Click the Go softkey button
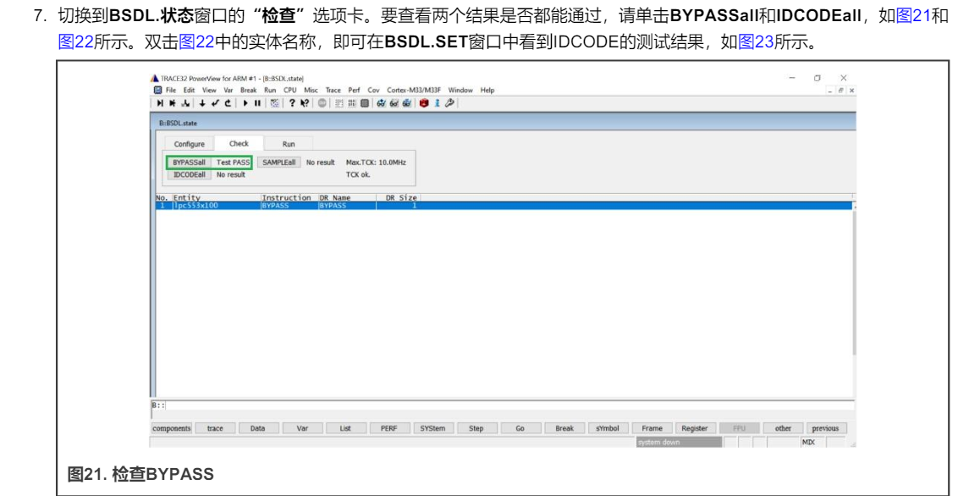The width and height of the screenshot is (980, 496). pos(520,428)
